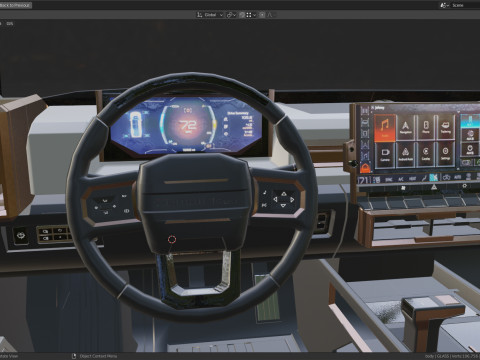Select the steering wheel center hub object
The width and height of the screenshot is (480, 360).
point(194,202)
